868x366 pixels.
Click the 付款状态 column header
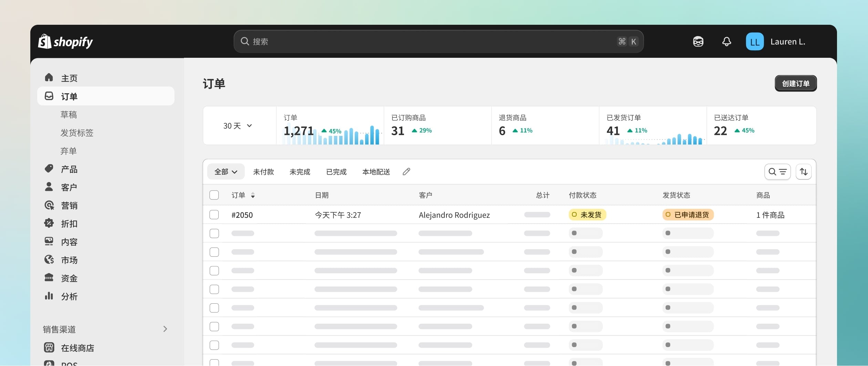[x=582, y=195]
